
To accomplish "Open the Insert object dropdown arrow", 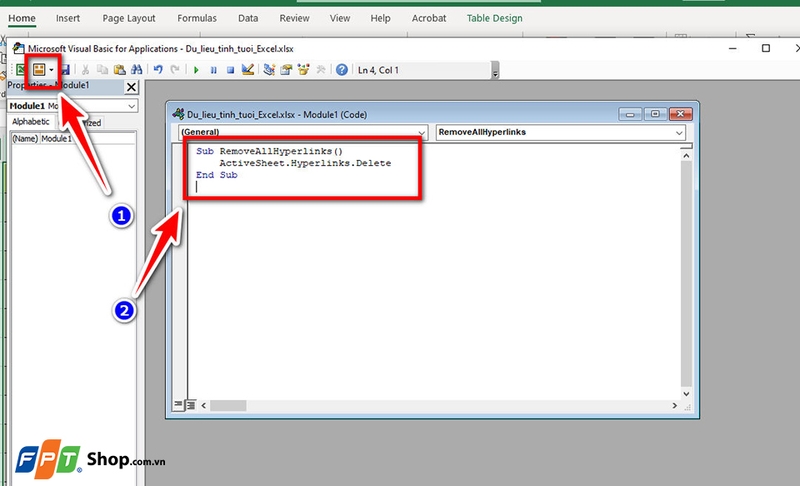I will point(51,70).
